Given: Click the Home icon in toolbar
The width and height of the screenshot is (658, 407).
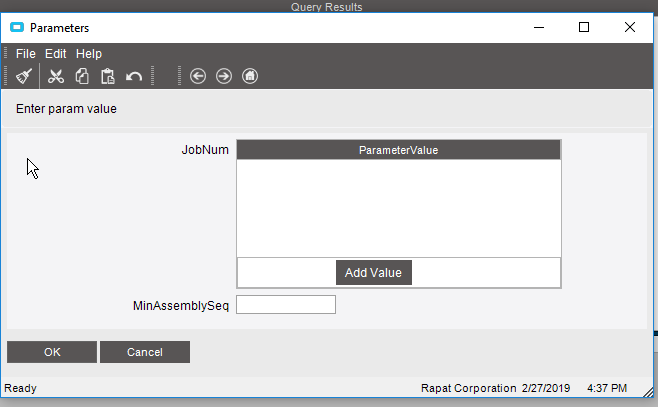Looking at the screenshot, I should (250, 76).
